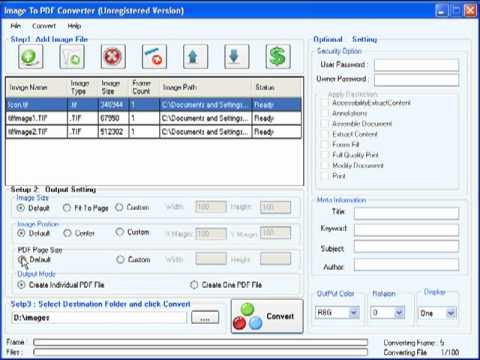
Task: Click the Title meta information field
Action: coord(406,213)
